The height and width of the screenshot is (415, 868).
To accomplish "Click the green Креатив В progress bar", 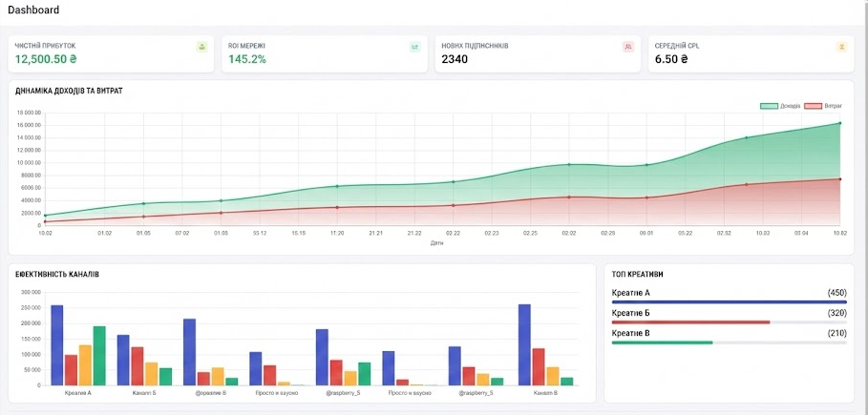I will click(x=662, y=342).
